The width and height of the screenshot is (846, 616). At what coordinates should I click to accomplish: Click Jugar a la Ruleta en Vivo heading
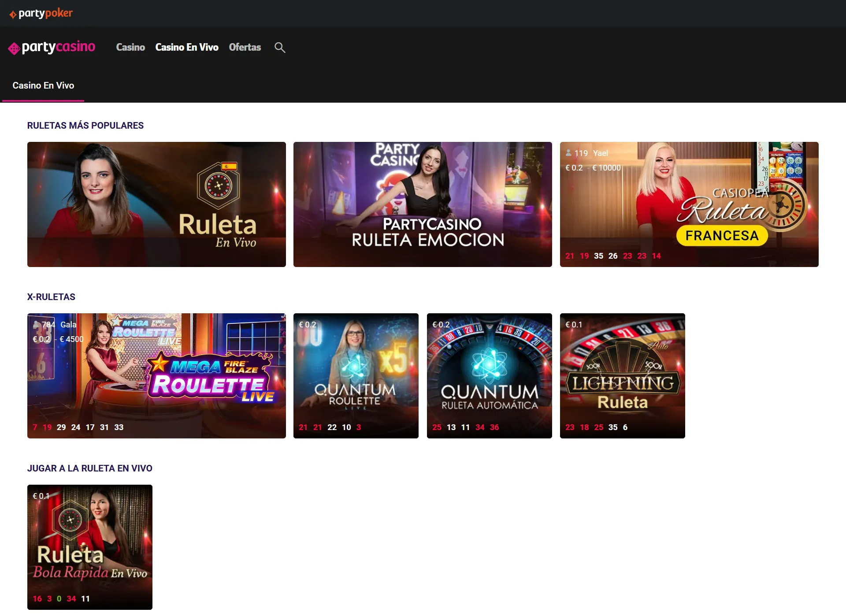click(x=90, y=468)
